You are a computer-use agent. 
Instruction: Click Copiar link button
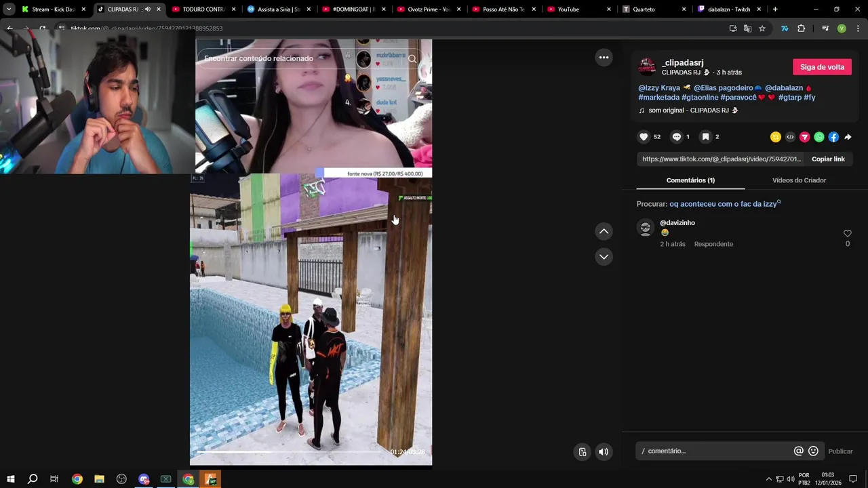pos(828,159)
